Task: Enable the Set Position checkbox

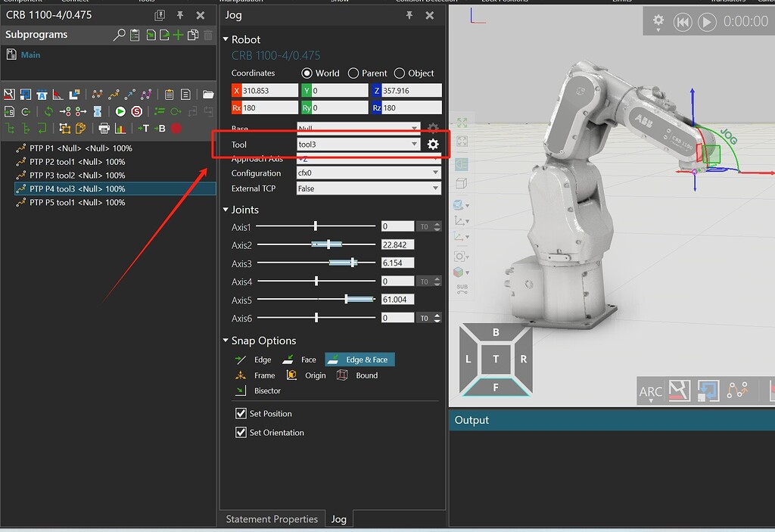Action: (x=241, y=413)
